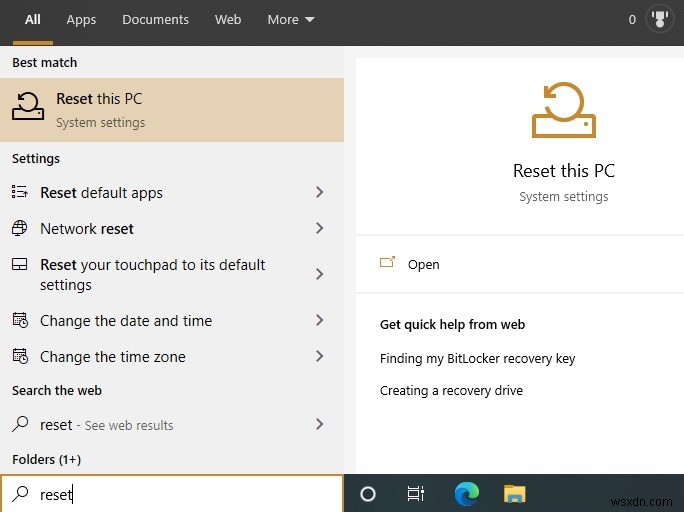The height and width of the screenshot is (512, 684).
Task: Launch Microsoft Edge from the taskbar
Action: (x=466, y=494)
